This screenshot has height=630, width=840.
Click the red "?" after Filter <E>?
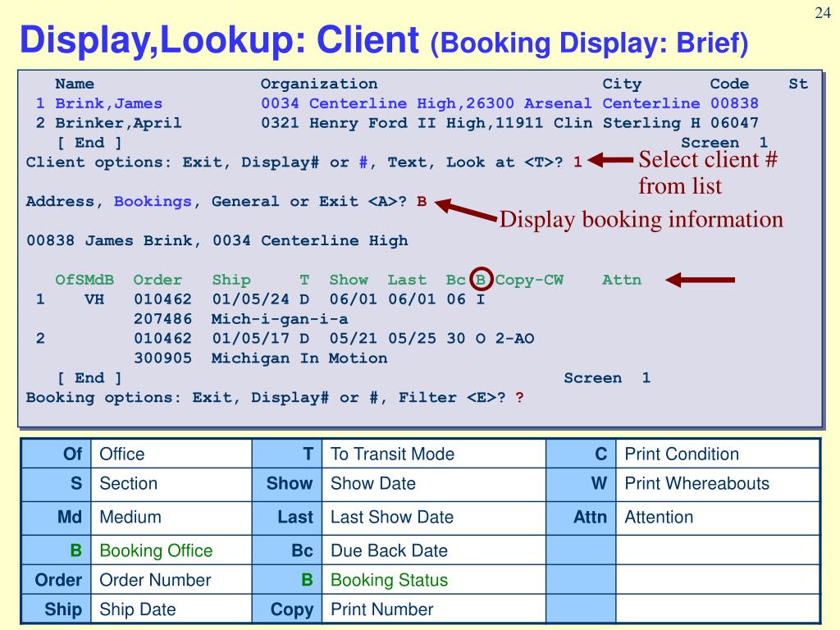pos(519,398)
